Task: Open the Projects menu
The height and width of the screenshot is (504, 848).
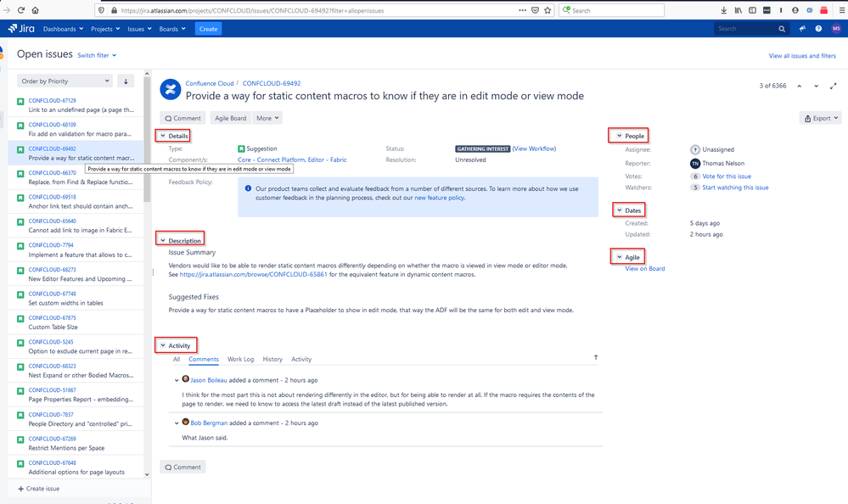Action: pyautogui.click(x=105, y=29)
